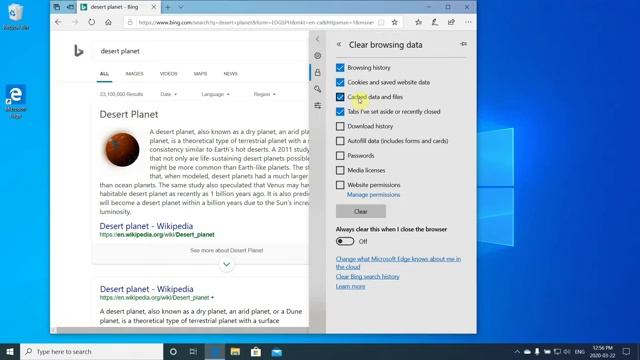Expand the Desert Planet card with the chevron
640x360 pixels.
click(x=227, y=264)
